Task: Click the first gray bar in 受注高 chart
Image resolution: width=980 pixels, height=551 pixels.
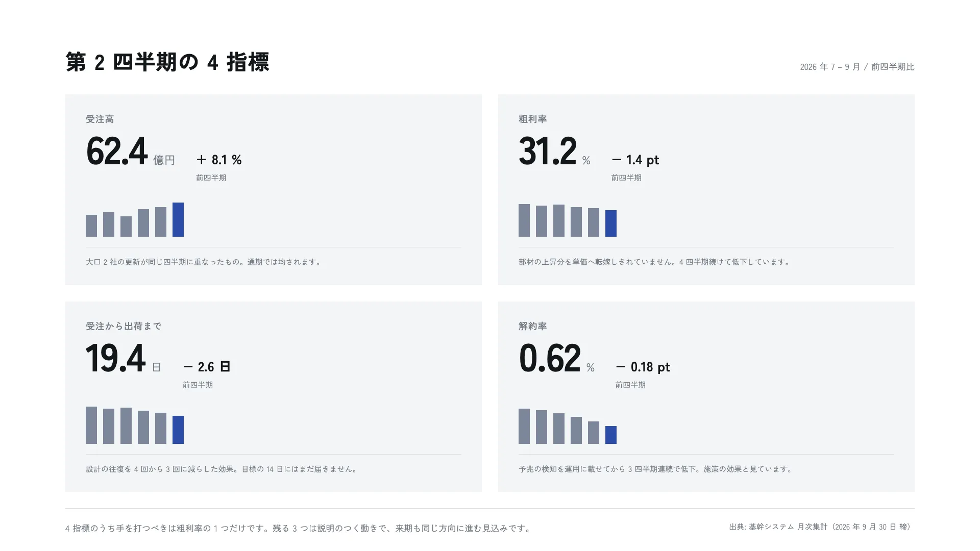Action: tap(91, 226)
